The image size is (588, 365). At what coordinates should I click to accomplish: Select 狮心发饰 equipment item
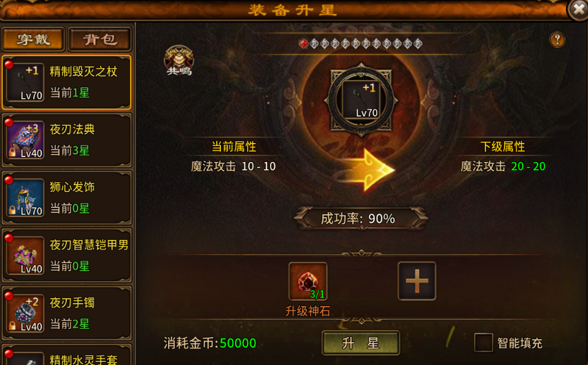(67, 198)
